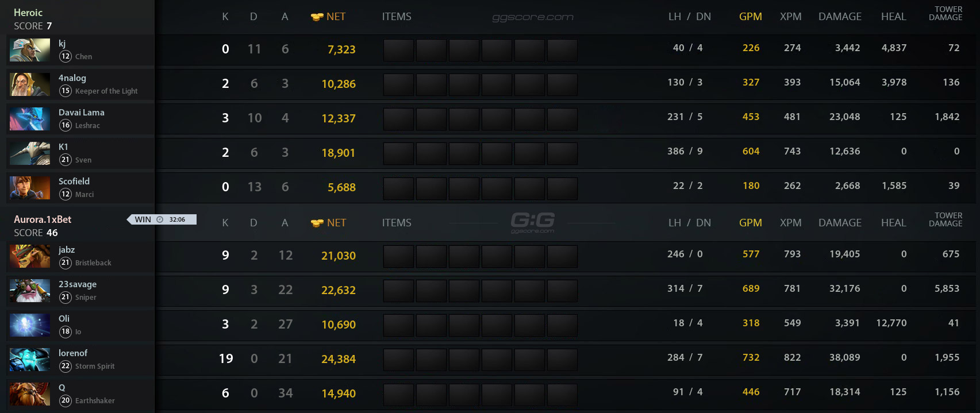Viewport: 980px width, 413px height.
Task: Click Earthshaker hero portrait
Action: [30, 394]
